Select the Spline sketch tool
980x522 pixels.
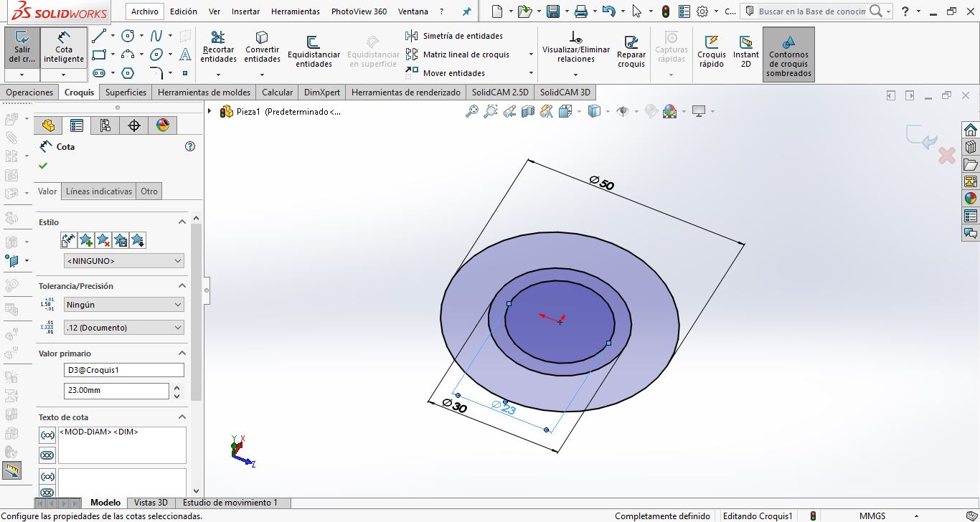(x=156, y=36)
